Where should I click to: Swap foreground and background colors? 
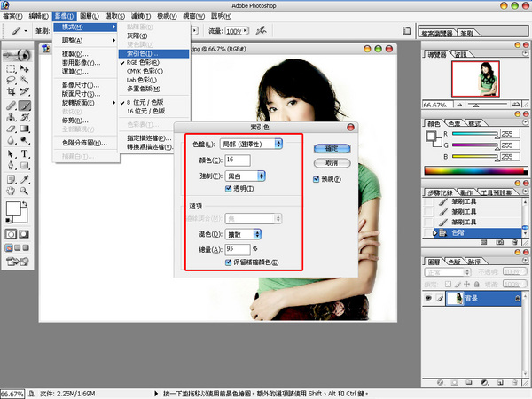coord(25,204)
